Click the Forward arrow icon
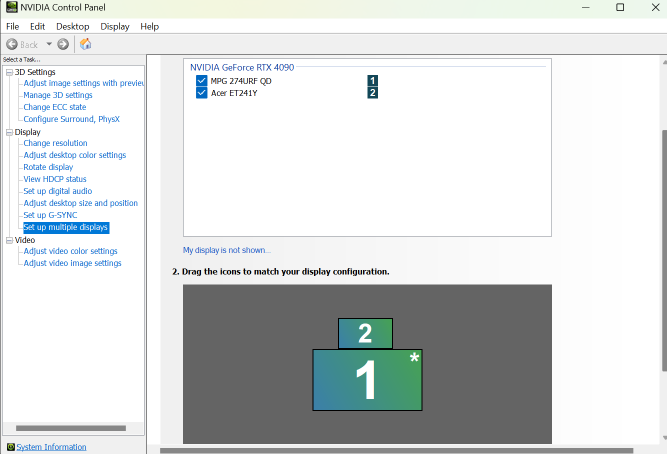Screen dimensions: 667x454 click(x=63, y=44)
